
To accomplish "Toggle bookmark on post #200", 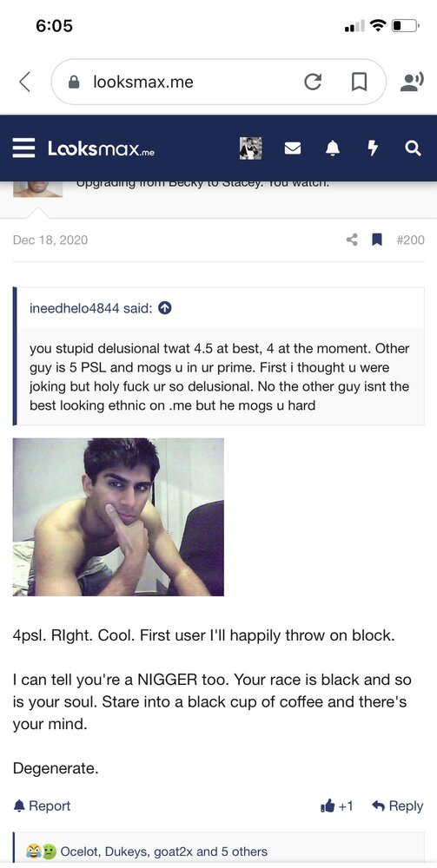I will tap(377, 240).
